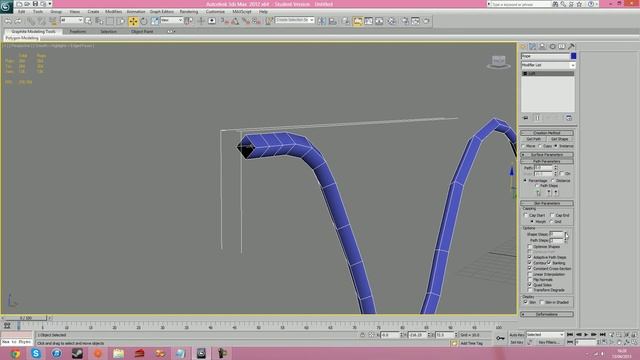640x360 pixels.
Task: Click Auto Key button
Action: click(517, 335)
